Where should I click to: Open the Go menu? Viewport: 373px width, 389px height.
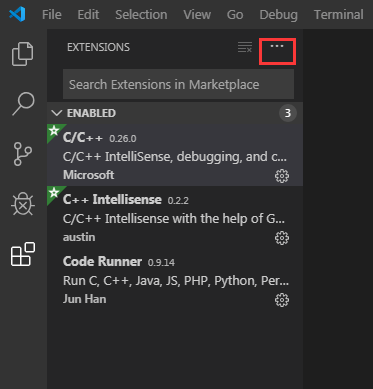click(235, 15)
